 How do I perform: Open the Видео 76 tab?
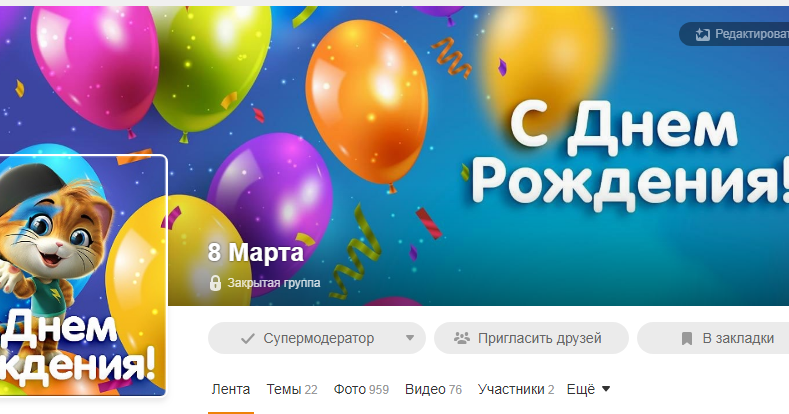[x=433, y=389]
